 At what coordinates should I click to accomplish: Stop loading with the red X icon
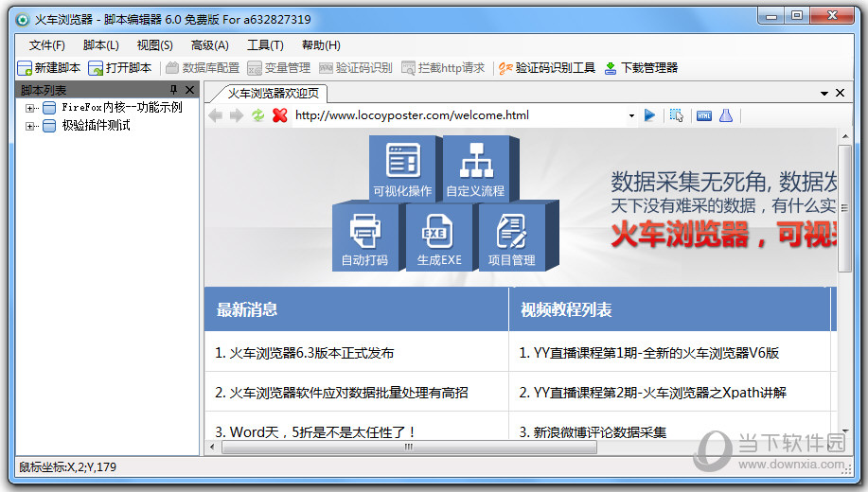tap(279, 115)
